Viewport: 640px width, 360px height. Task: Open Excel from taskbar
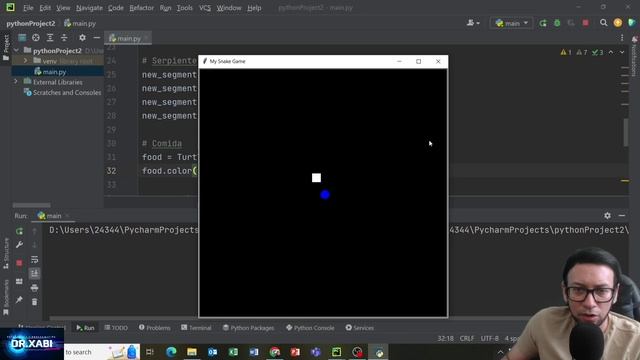pos(233,352)
